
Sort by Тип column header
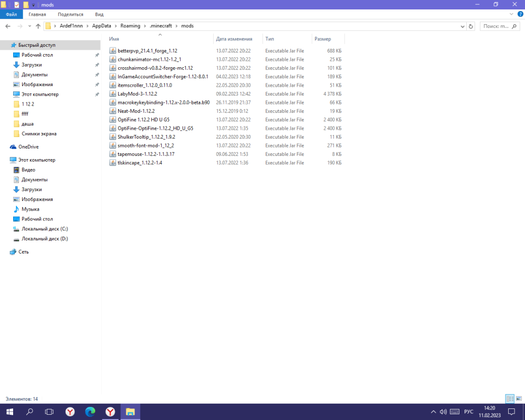click(x=287, y=39)
